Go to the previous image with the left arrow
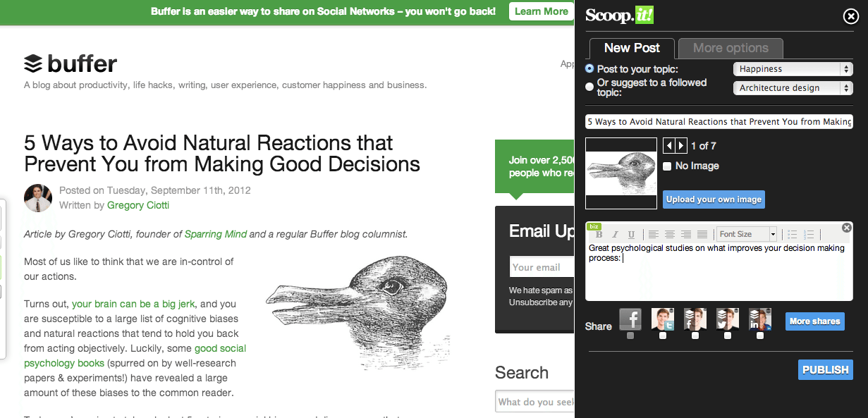The height and width of the screenshot is (418, 868). (669, 146)
